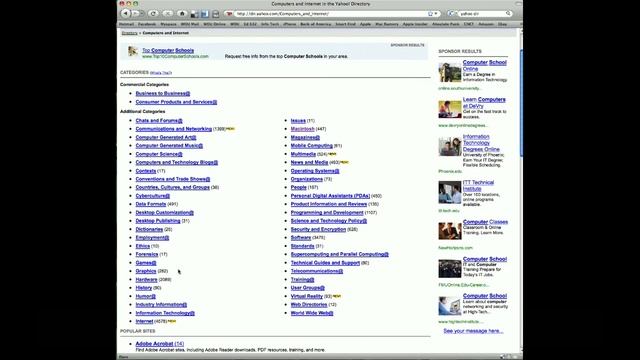Click the blue floppy save icon in toolbar
Viewport: 640px width, 360px height.
pos(205,14)
